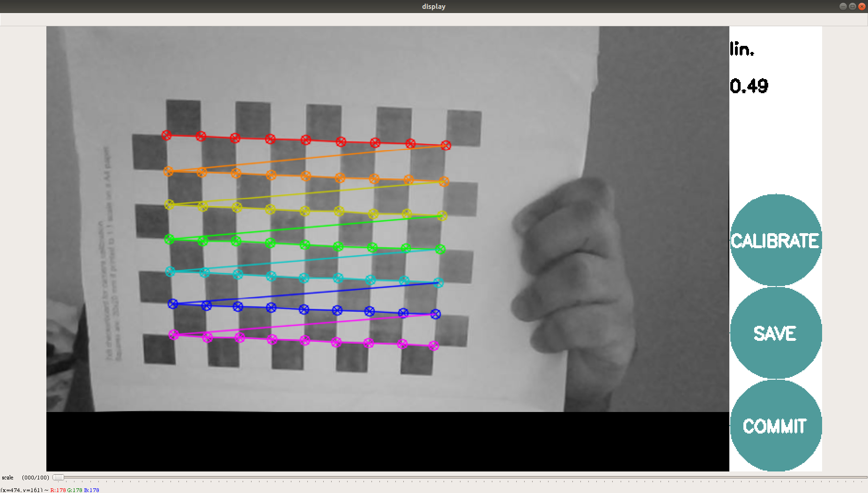868x493 pixels.
Task: Click the cyan corner detection marker
Action: (x=171, y=271)
